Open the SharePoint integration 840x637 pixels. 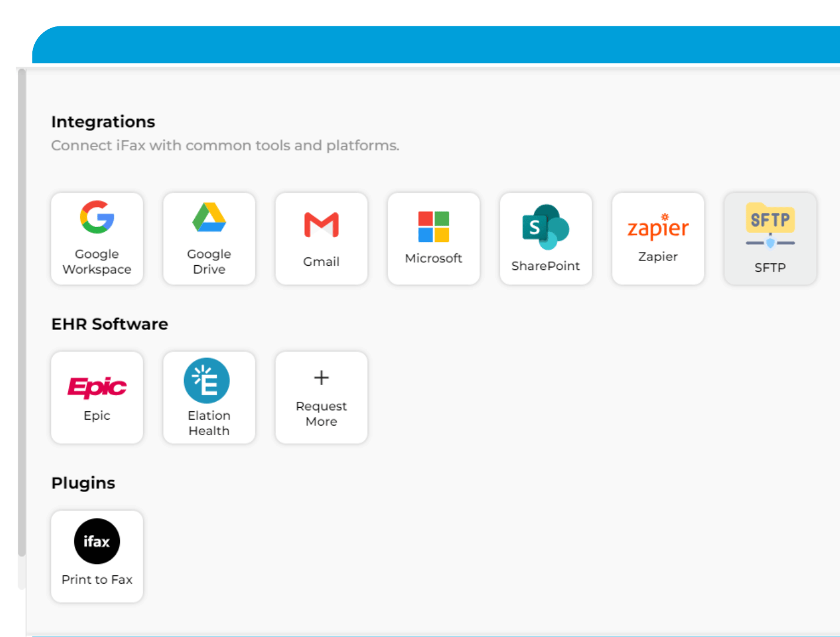tap(546, 238)
